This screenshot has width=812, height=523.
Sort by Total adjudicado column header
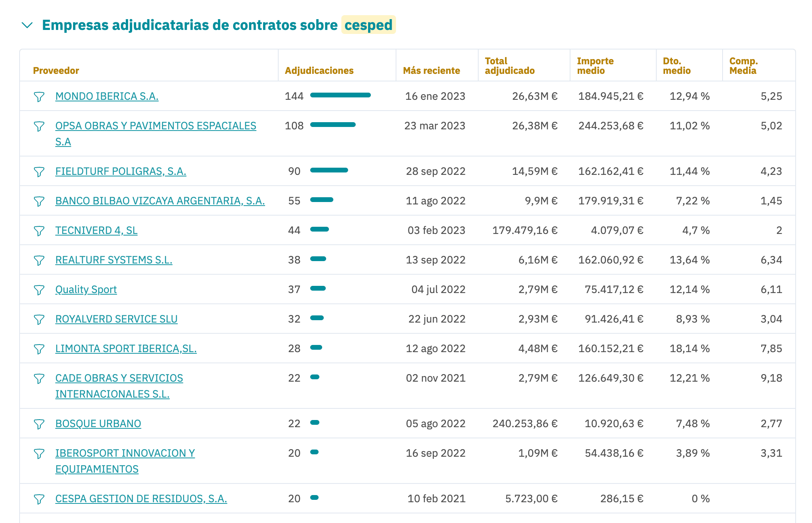tap(509, 66)
